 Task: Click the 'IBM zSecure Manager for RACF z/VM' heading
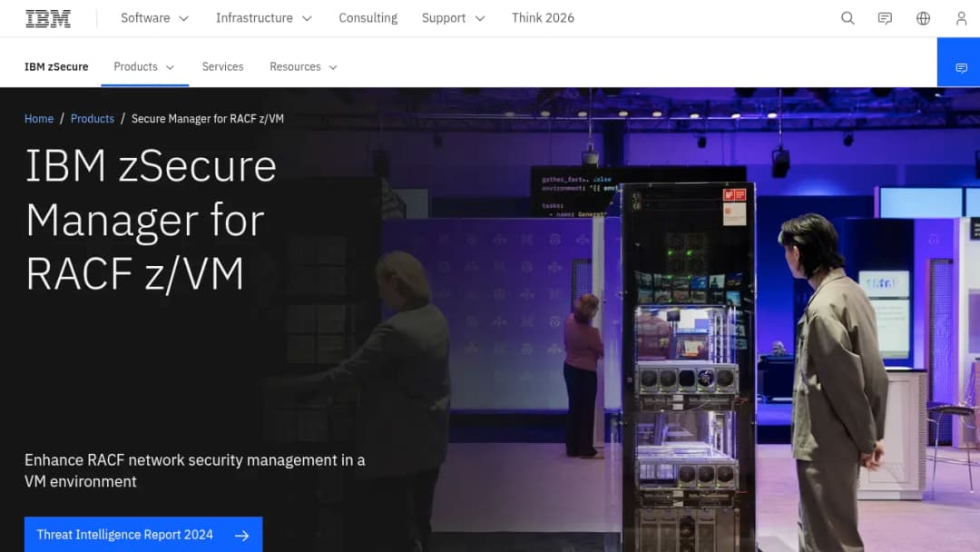pyautogui.click(x=151, y=220)
